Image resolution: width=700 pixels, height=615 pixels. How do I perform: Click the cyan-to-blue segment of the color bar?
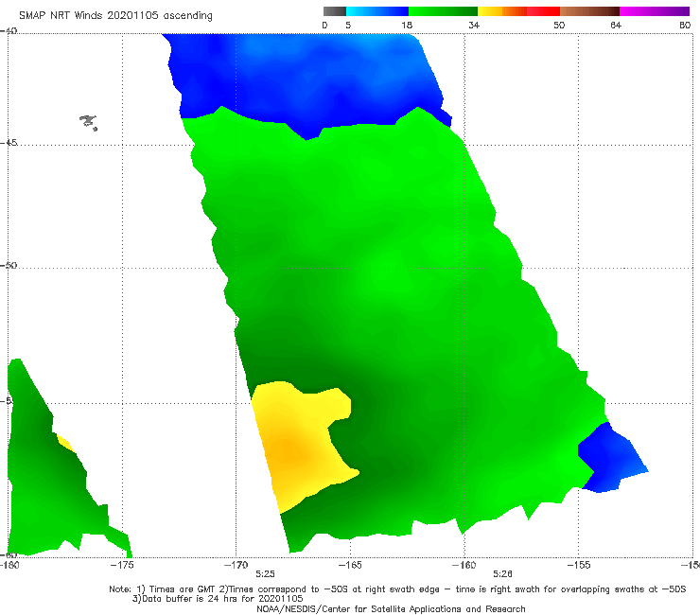377,11
